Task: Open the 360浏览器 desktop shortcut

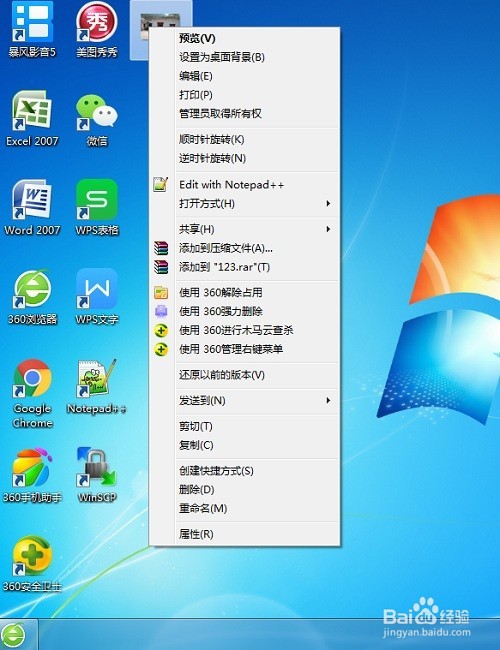Action: (x=32, y=296)
